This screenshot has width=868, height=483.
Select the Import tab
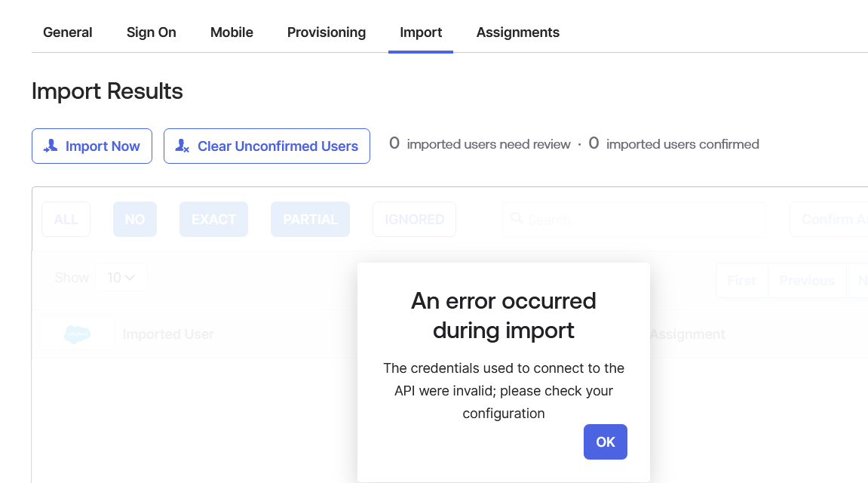pyautogui.click(x=421, y=32)
